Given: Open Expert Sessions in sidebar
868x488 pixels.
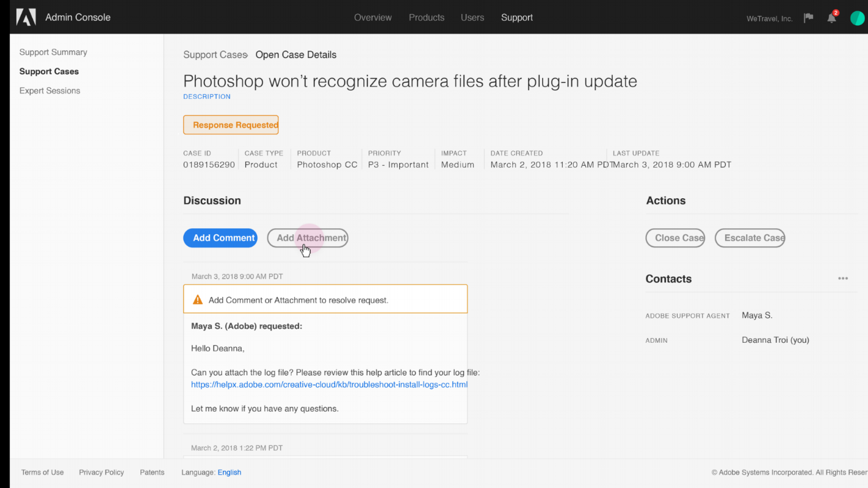Looking at the screenshot, I should pyautogui.click(x=49, y=91).
